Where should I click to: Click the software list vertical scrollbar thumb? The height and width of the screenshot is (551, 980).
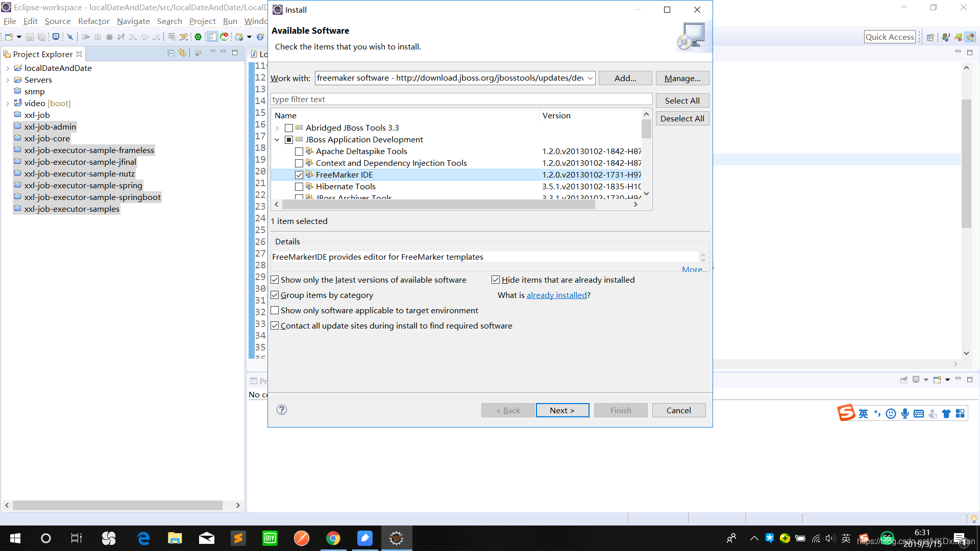tap(646, 129)
